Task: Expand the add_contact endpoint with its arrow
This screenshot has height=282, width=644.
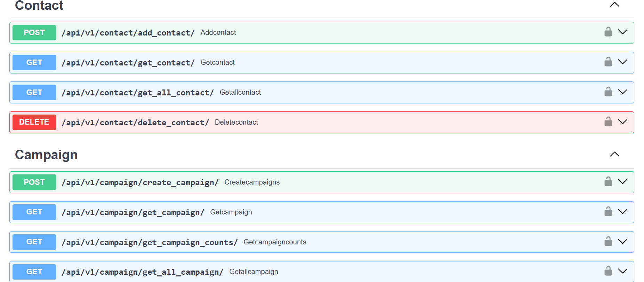Action: tap(622, 32)
